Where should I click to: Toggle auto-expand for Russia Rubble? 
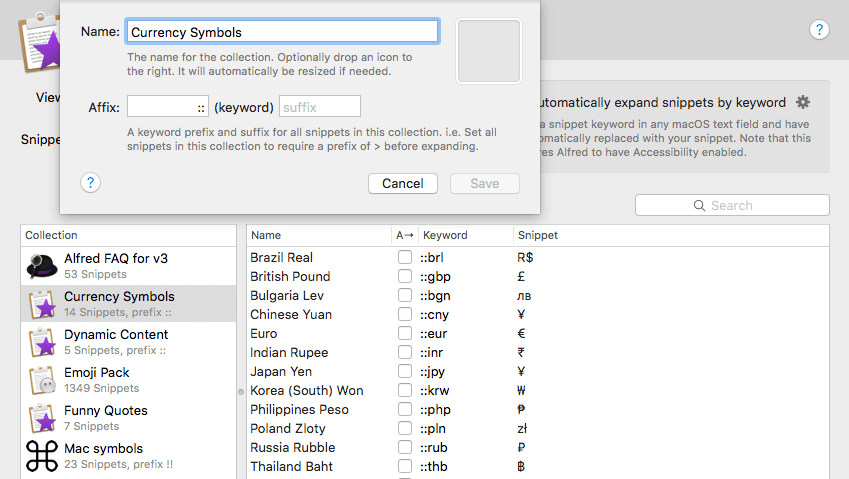tap(404, 447)
